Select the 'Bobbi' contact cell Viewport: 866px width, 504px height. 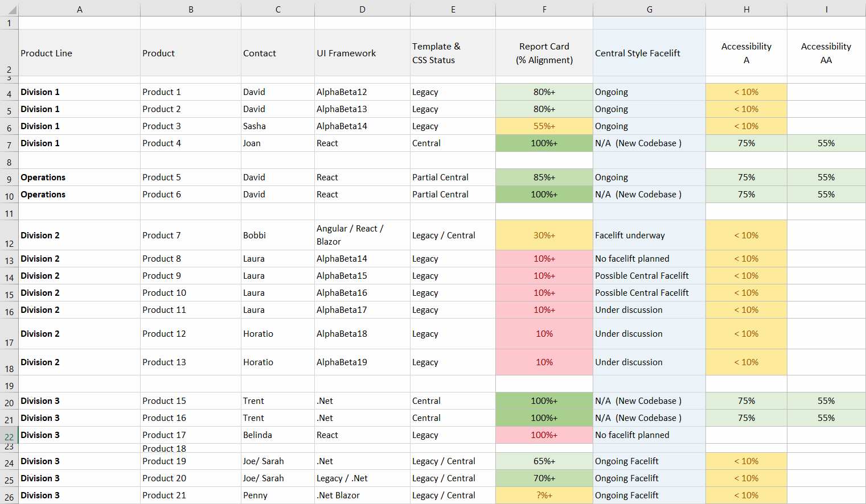coord(278,235)
